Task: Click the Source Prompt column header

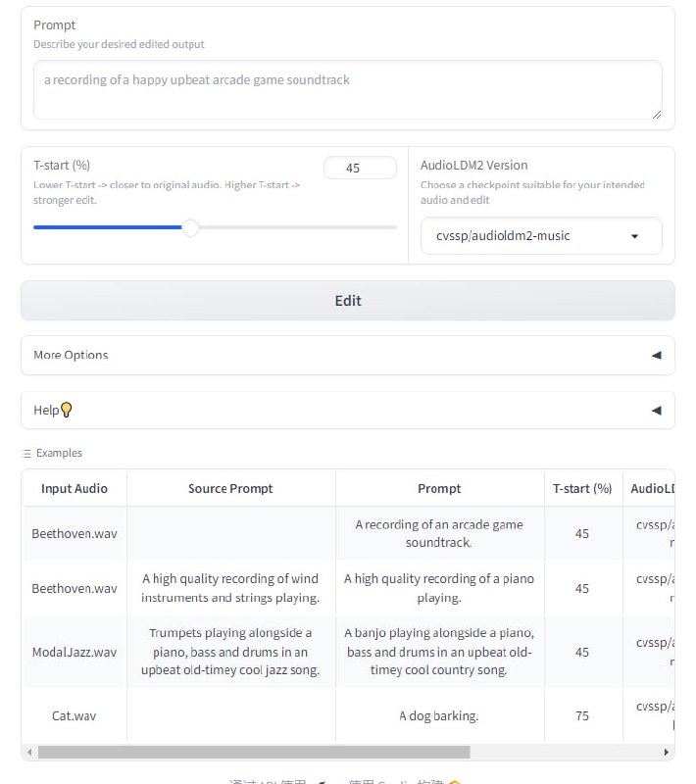Action: pyautogui.click(x=230, y=488)
